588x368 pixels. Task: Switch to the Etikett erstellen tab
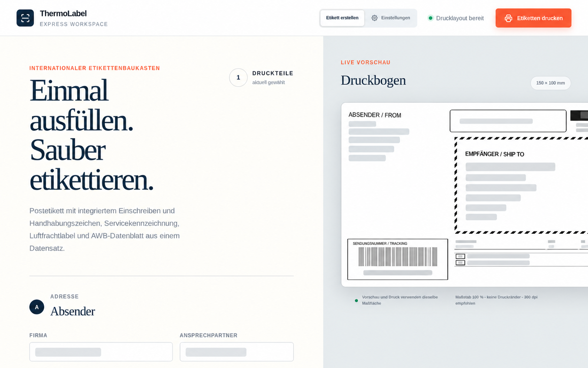tap(342, 18)
